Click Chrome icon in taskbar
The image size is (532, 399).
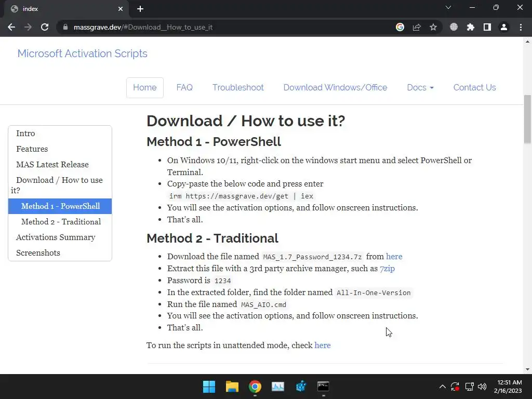pos(255,387)
